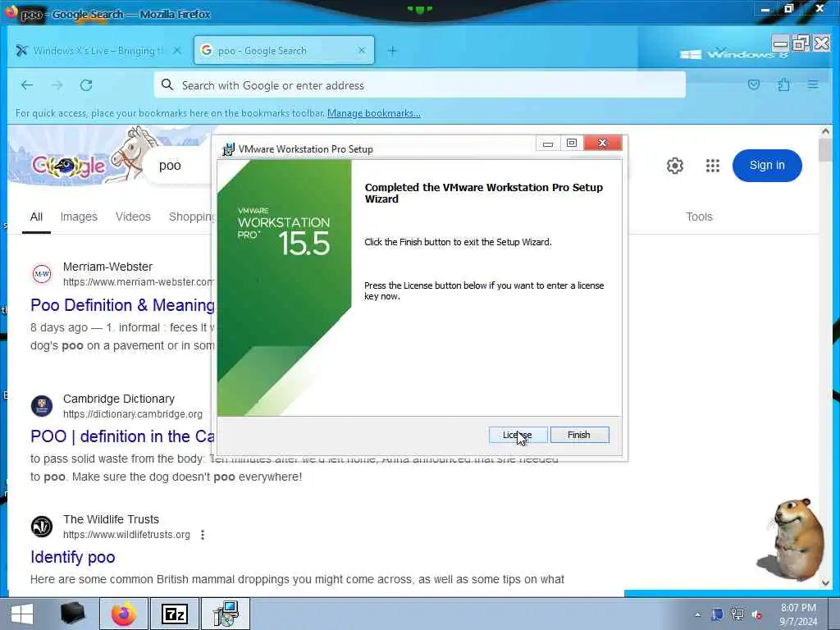Viewport: 840px width, 630px height.
Task: Show hidden system tray icons
Action: 697,615
